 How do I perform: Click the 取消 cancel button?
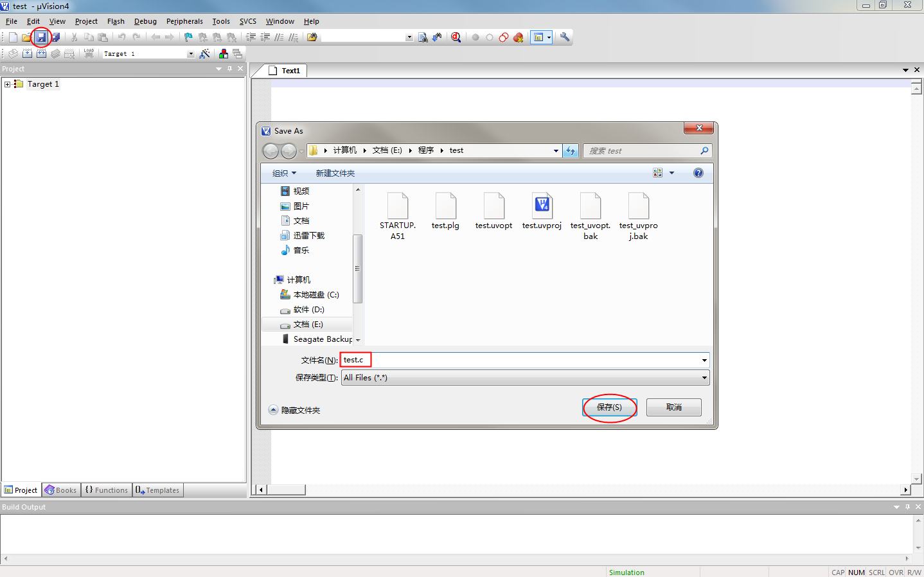pyautogui.click(x=673, y=407)
